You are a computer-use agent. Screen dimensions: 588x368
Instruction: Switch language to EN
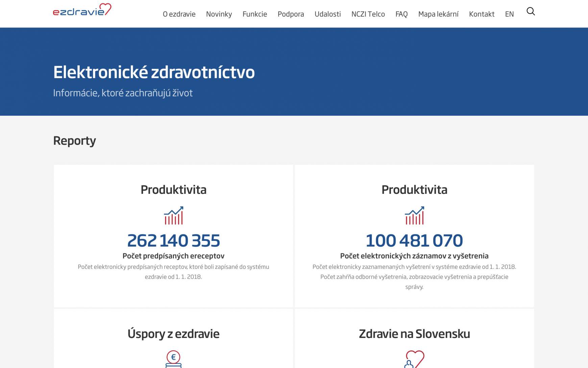[x=509, y=14]
